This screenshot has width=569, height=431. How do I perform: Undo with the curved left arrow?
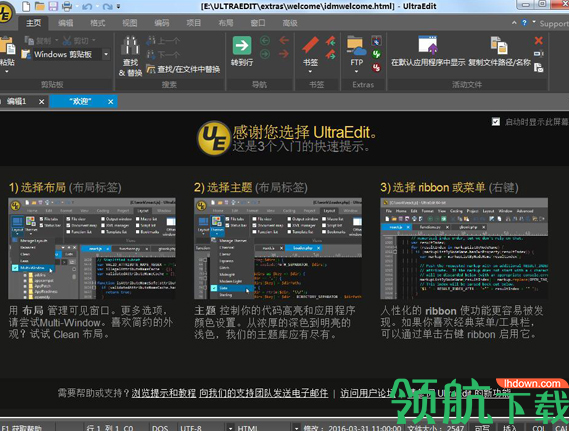[x=87, y=7]
